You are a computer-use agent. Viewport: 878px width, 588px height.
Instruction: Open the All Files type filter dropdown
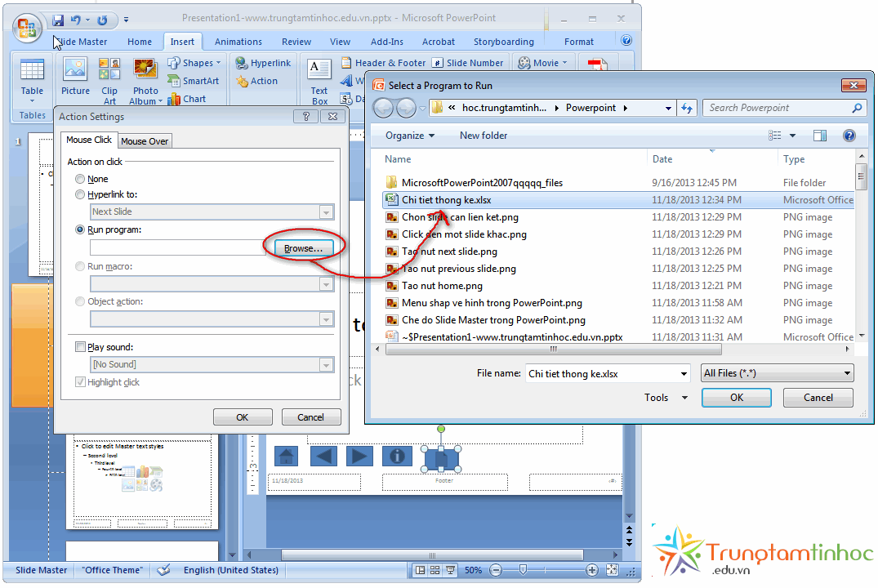(x=778, y=373)
